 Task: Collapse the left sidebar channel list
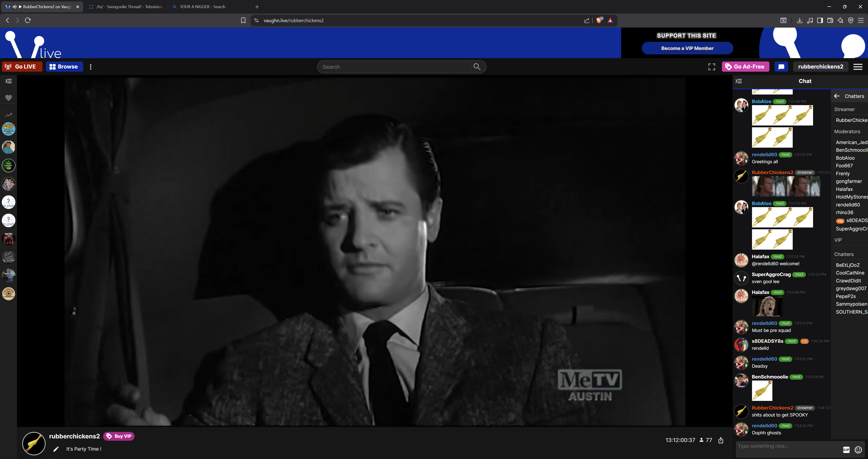coord(8,81)
